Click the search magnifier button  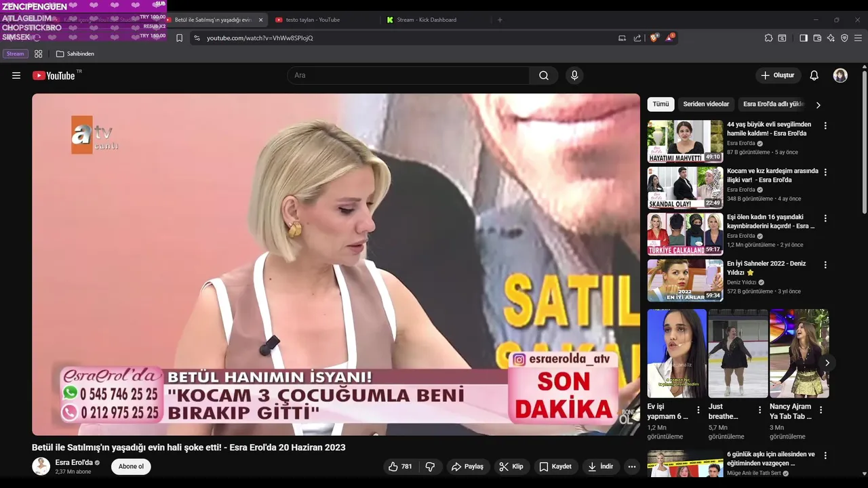(544, 75)
